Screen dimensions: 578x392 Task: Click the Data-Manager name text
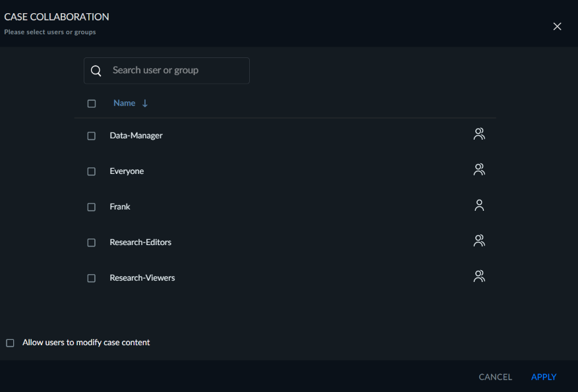136,136
